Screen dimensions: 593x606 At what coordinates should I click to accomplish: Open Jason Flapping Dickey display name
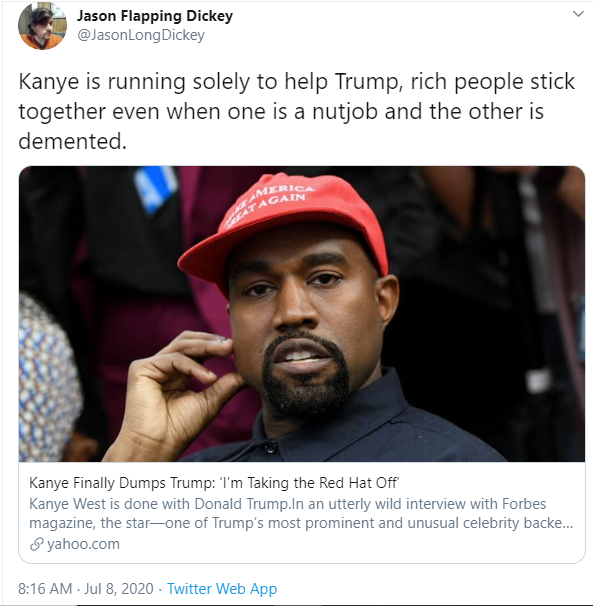pos(155,16)
